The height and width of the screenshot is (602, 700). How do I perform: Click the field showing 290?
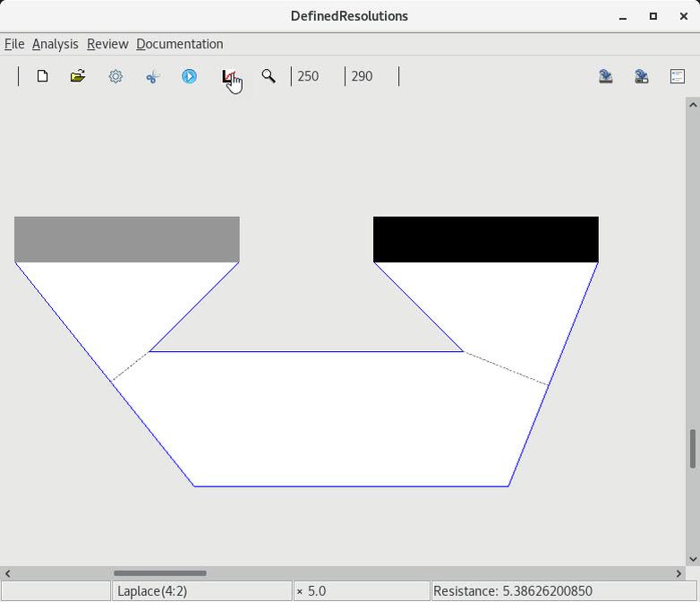pyautogui.click(x=371, y=76)
